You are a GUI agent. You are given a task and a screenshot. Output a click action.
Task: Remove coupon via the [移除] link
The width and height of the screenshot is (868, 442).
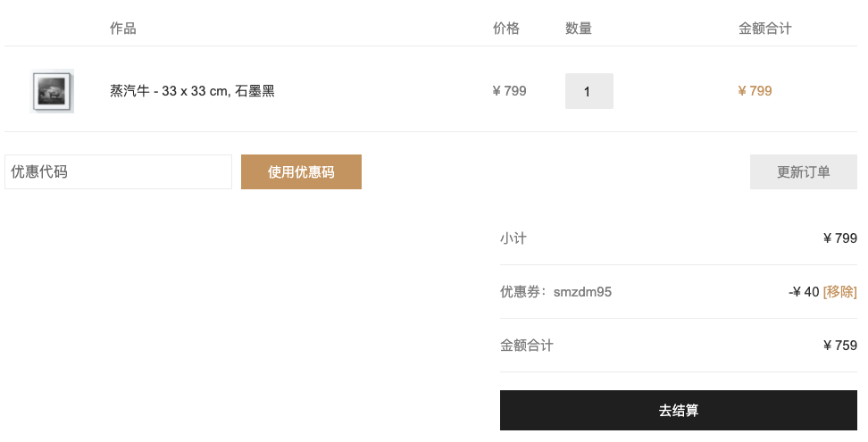[839, 291]
